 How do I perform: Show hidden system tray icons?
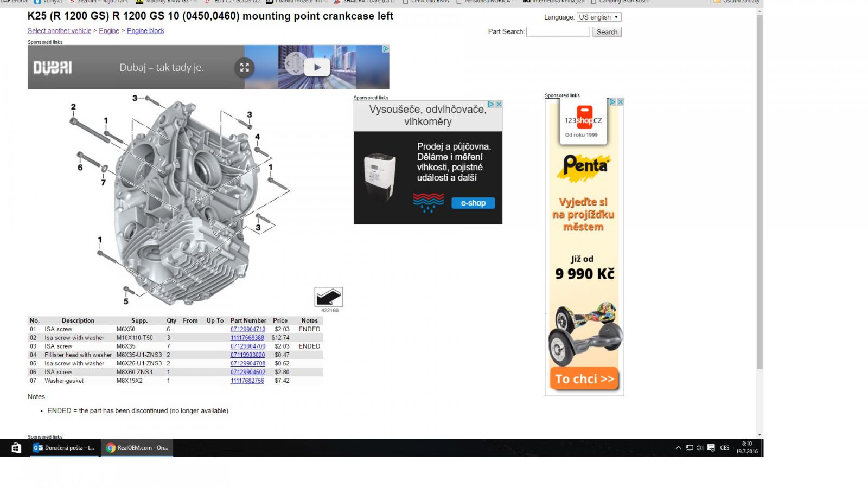(678, 448)
